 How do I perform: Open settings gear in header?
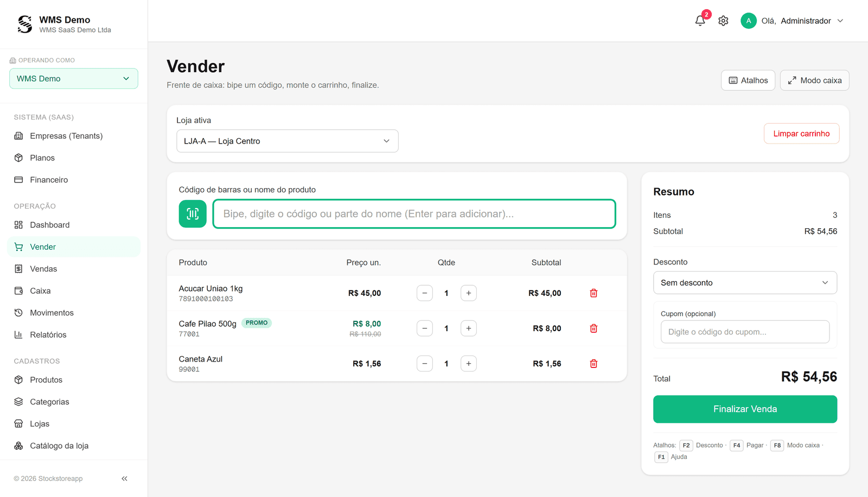(723, 21)
